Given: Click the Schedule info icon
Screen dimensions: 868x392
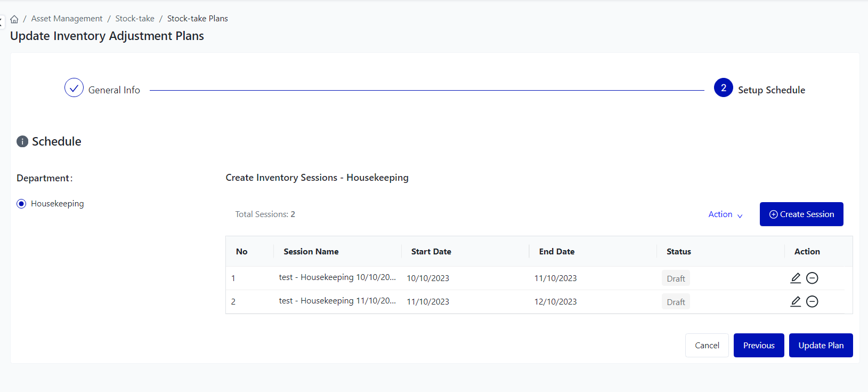Looking at the screenshot, I should pos(22,141).
